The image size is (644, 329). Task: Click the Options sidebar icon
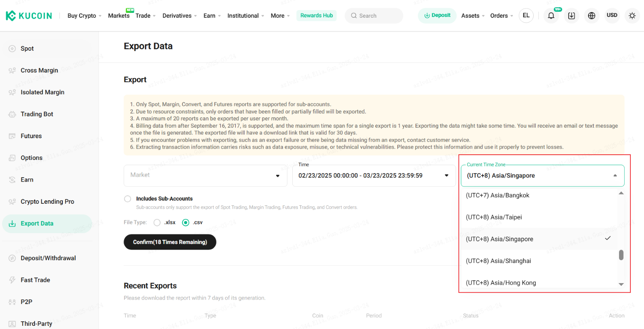(12, 158)
